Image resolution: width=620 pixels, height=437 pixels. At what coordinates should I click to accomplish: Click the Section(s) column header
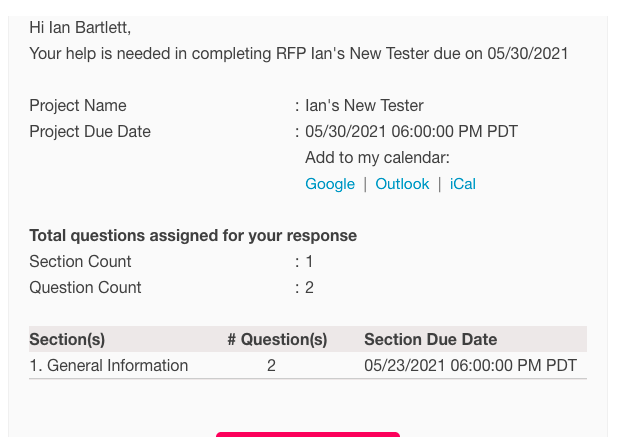point(67,339)
